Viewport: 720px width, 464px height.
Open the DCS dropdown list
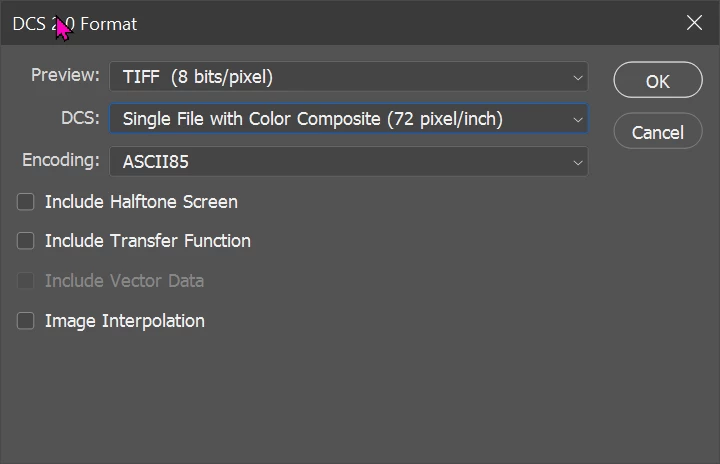[348, 119]
